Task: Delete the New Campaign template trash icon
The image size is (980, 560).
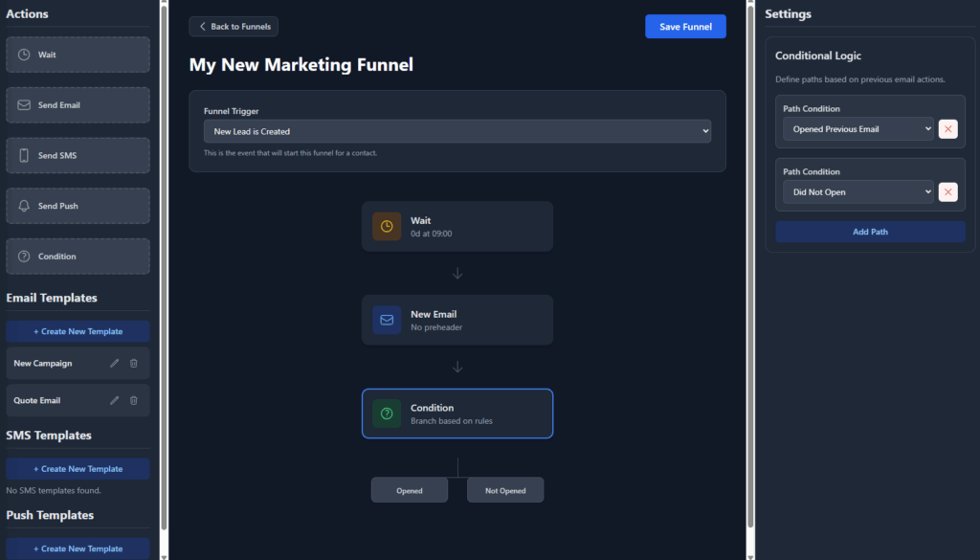Action: click(134, 364)
